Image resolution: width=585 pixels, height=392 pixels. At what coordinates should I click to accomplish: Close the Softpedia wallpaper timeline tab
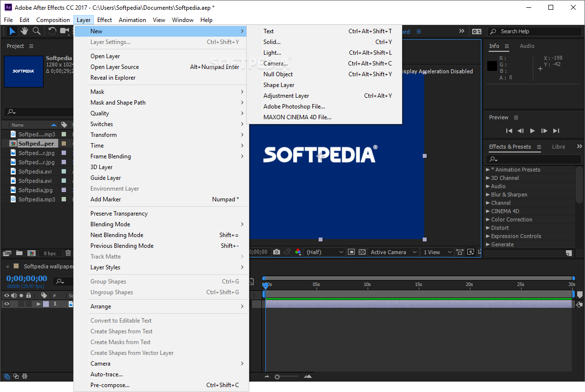click(x=7, y=267)
